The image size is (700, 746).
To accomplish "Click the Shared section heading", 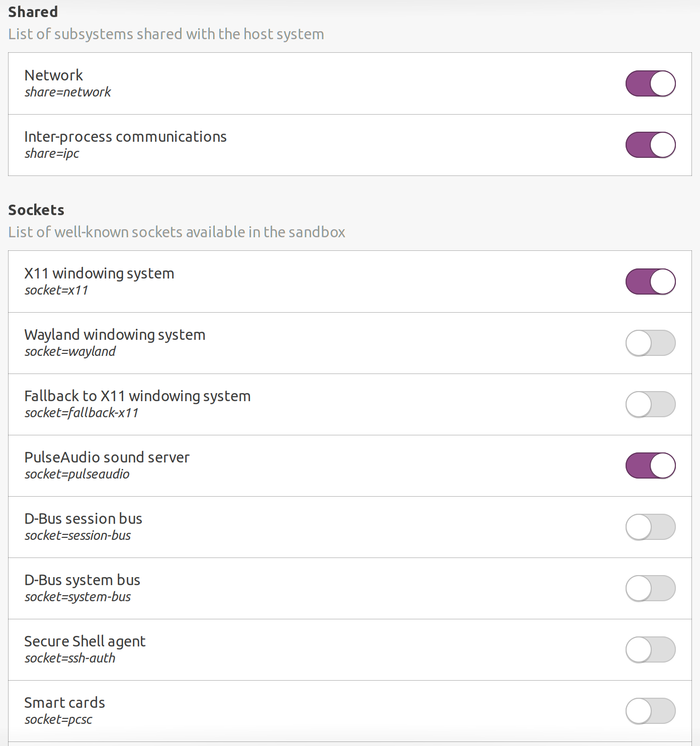I will (x=32, y=12).
